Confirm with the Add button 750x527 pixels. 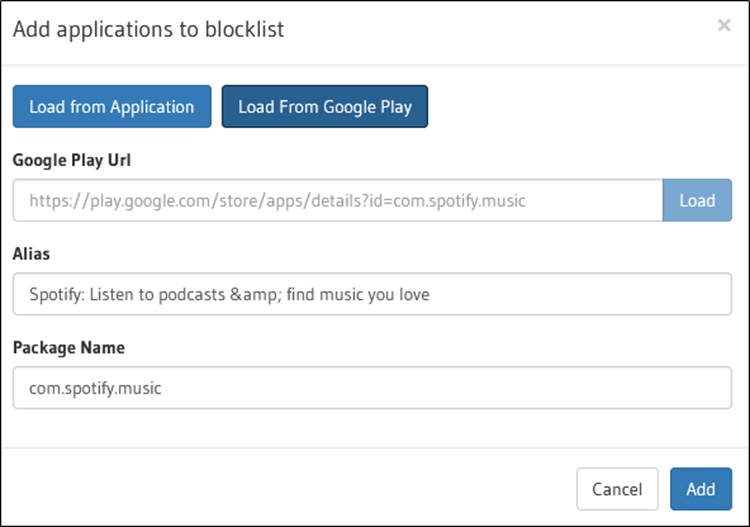click(701, 489)
